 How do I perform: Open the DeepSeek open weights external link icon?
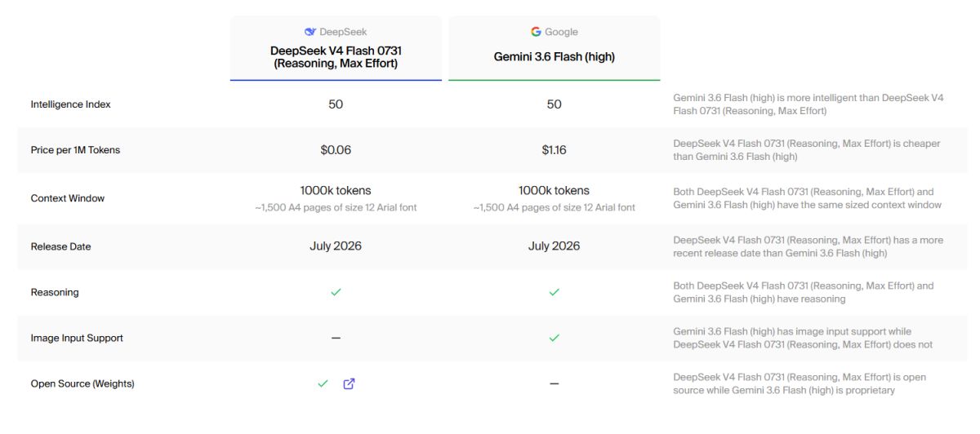click(349, 383)
